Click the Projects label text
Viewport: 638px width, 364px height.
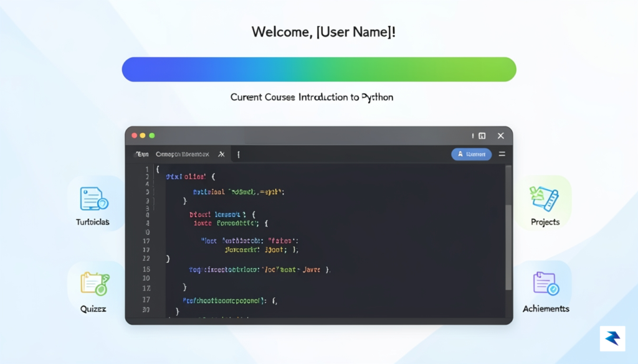tap(545, 222)
